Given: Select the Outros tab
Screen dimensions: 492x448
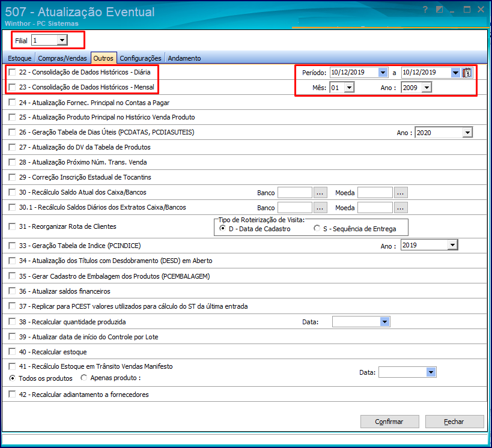Looking at the screenshot, I should [103, 58].
